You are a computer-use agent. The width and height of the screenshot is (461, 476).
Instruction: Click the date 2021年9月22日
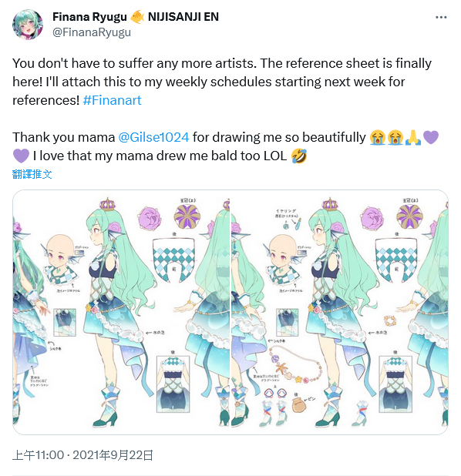tap(113, 455)
